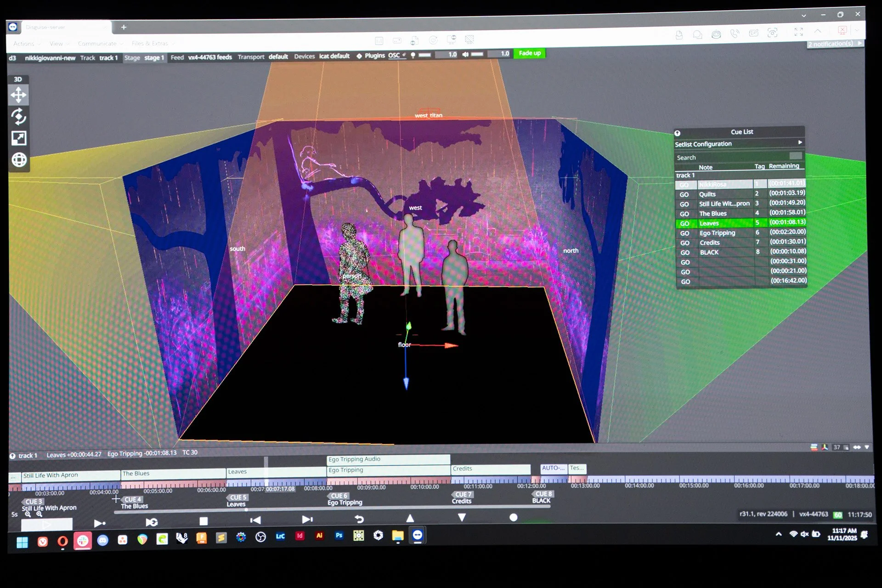Open the Stage stage 1 menu

click(144, 58)
